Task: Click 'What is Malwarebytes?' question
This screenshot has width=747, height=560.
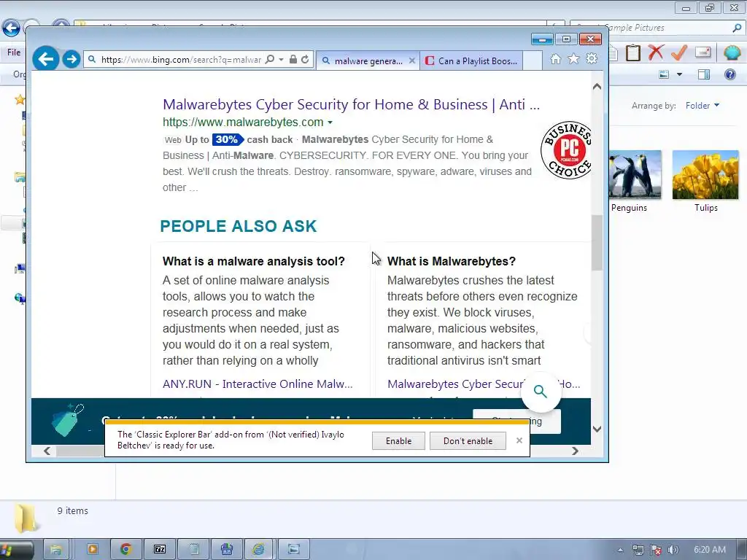Action: [x=451, y=262]
